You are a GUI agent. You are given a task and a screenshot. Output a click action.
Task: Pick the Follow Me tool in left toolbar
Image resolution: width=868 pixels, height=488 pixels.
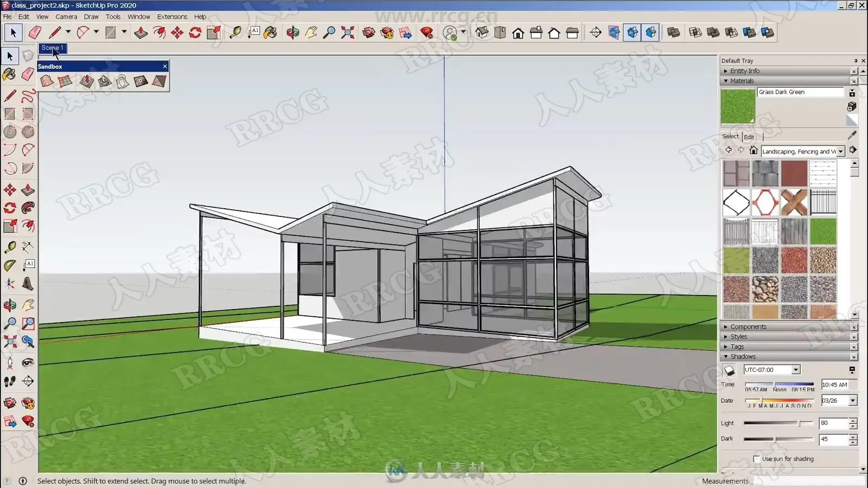tap(28, 208)
